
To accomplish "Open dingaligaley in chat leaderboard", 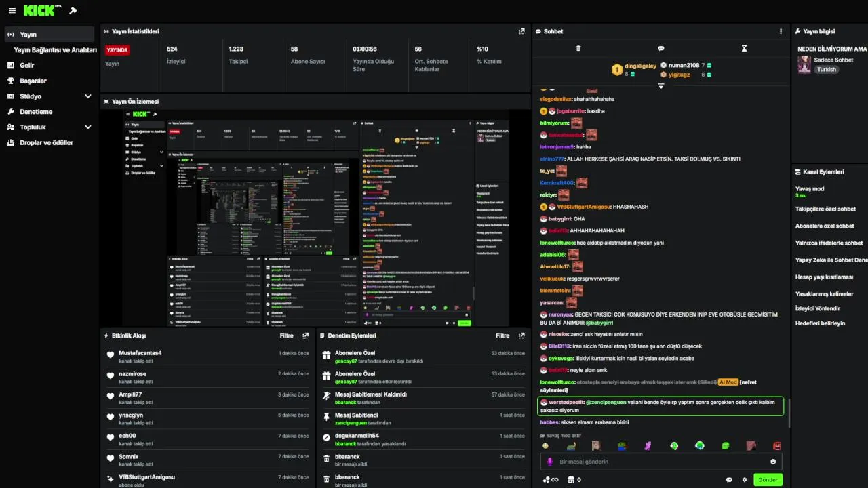I will coord(641,66).
